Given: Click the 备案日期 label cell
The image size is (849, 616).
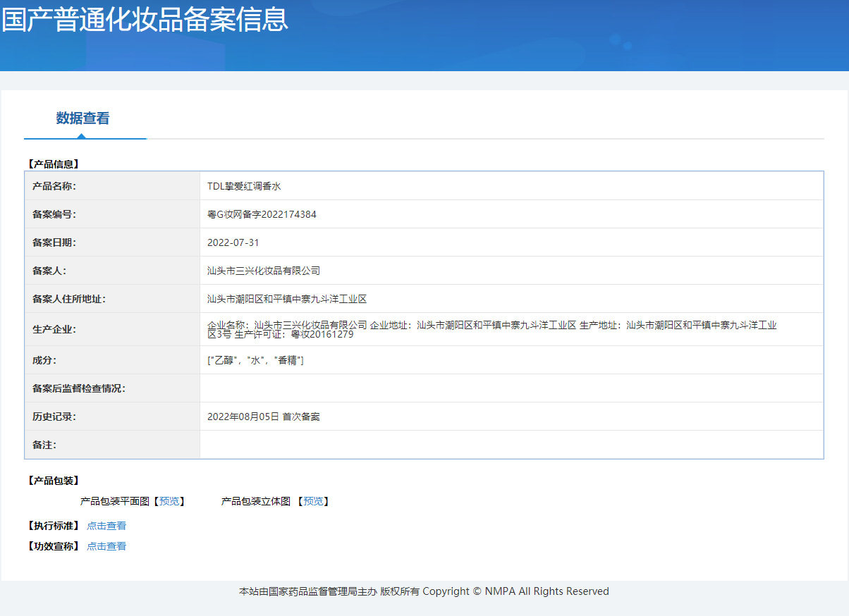Looking at the screenshot, I should [x=112, y=242].
